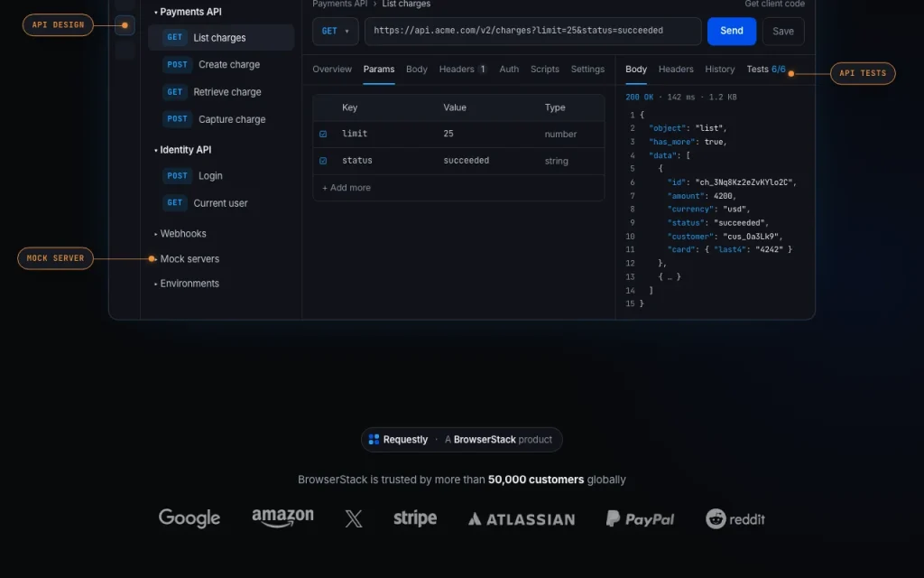Select the response Body tab
This screenshot has width=924, height=578.
point(636,69)
